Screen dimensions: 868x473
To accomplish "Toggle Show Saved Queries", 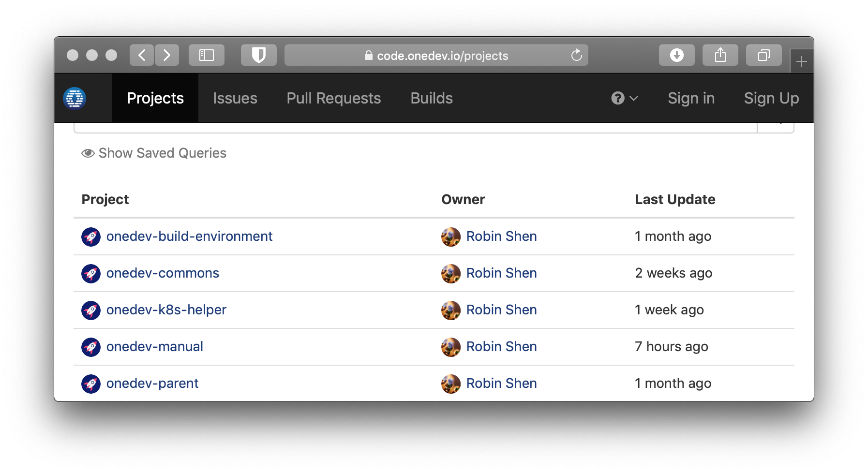I will [x=154, y=153].
